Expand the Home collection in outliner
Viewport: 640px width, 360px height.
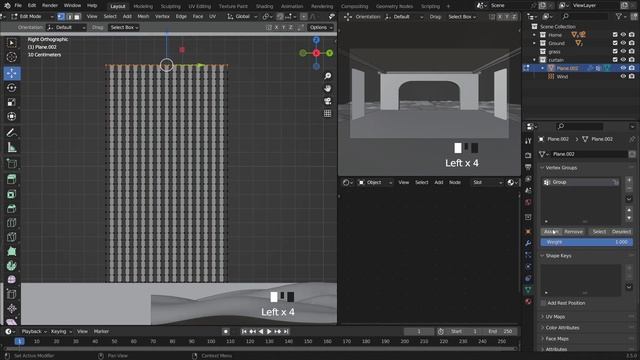click(535, 35)
